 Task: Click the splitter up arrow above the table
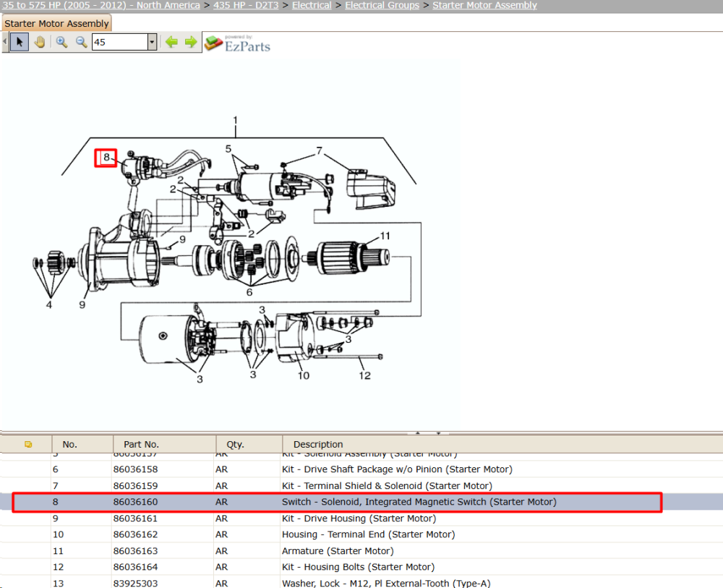point(418,433)
